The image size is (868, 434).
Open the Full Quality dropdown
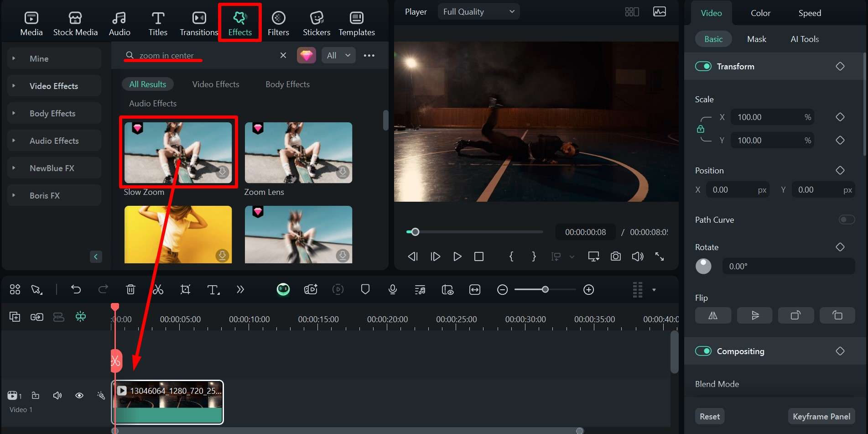478,12
